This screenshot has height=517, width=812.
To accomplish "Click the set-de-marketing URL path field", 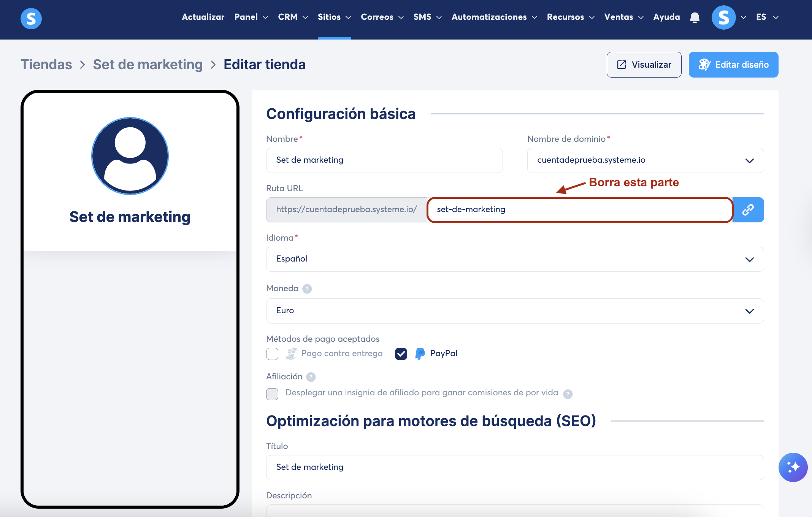I will coord(579,210).
